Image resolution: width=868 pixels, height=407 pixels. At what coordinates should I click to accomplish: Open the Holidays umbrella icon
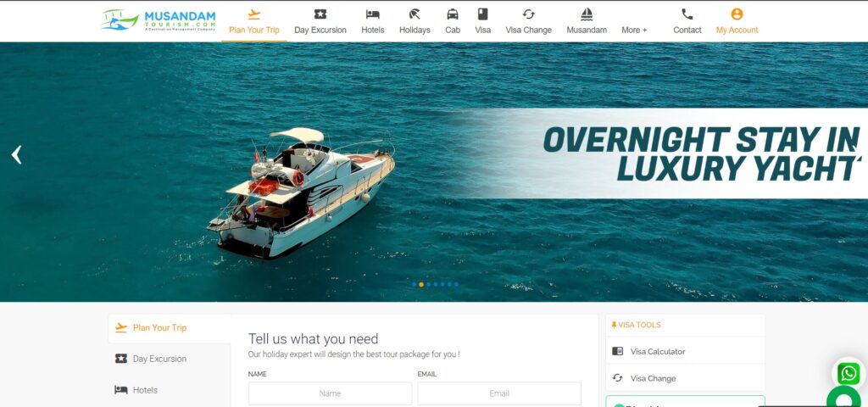(x=415, y=14)
